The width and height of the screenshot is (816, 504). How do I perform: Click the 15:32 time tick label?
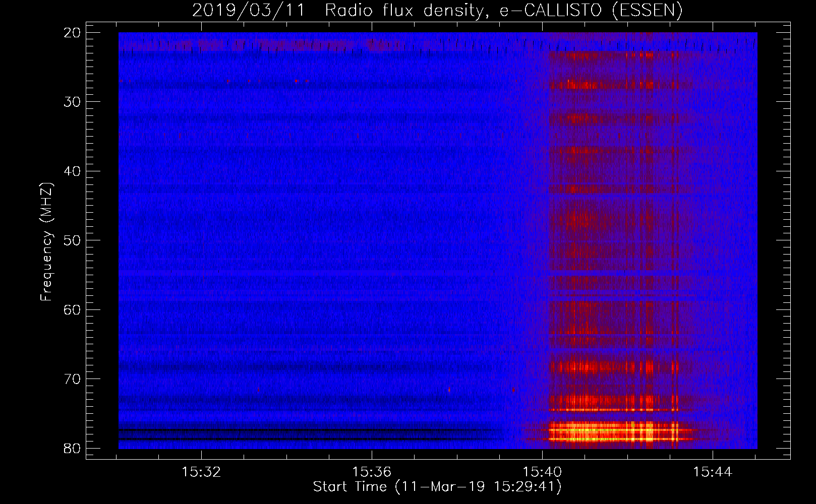tap(201, 472)
